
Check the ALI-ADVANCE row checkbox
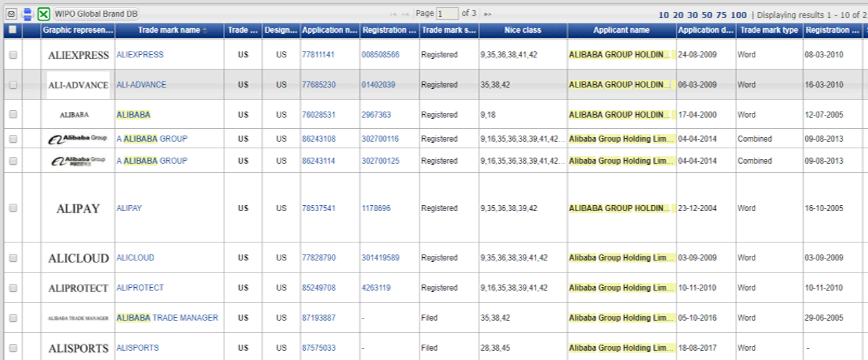click(x=13, y=85)
